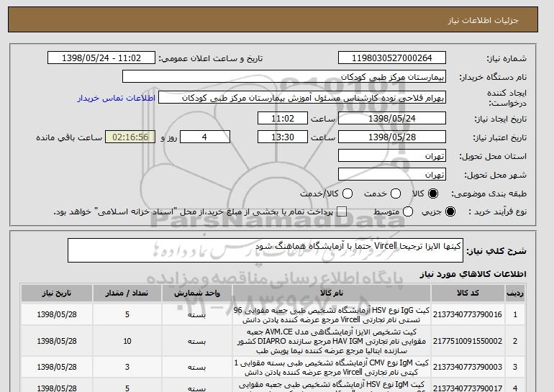The width and height of the screenshot is (554, 392).
Task: Click the اطلاعات کالاهای مورد نیاز section heading
Action: (473, 274)
